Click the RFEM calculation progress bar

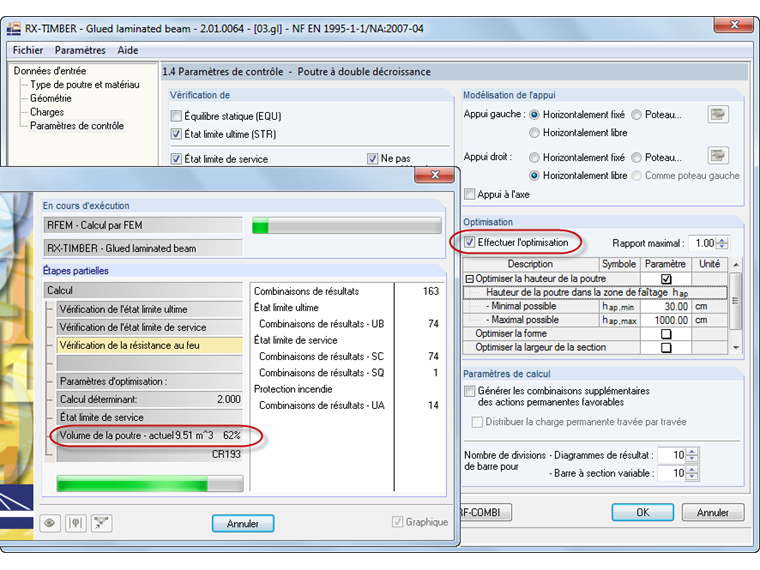[x=347, y=225]
